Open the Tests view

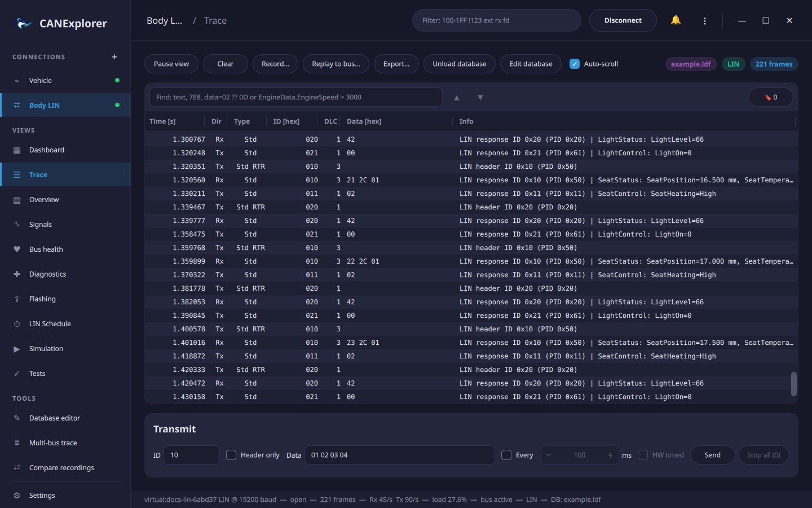pyautogui.click(x=65, y=374)
